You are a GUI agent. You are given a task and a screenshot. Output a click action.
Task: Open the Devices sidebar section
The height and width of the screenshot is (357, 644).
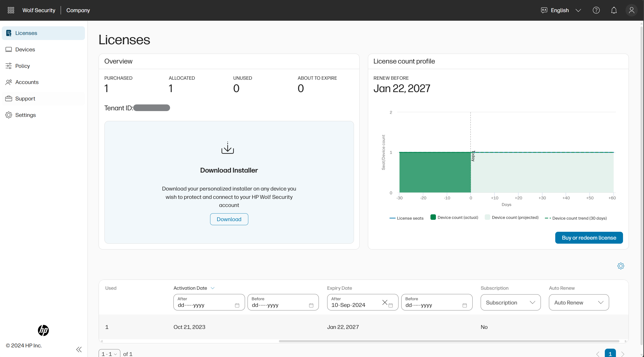(43, 50)
